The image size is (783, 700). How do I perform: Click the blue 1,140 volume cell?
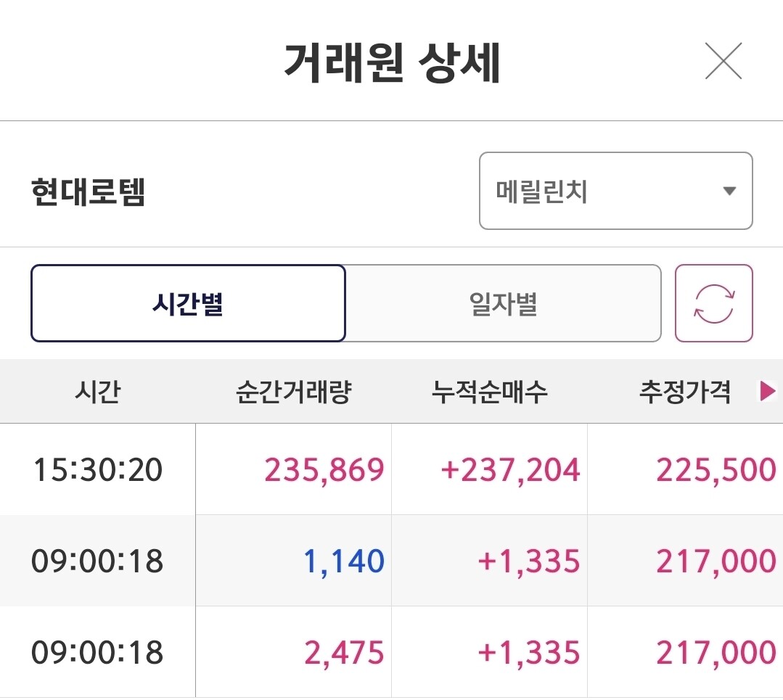pyautogui.click(x=343, y=561)
